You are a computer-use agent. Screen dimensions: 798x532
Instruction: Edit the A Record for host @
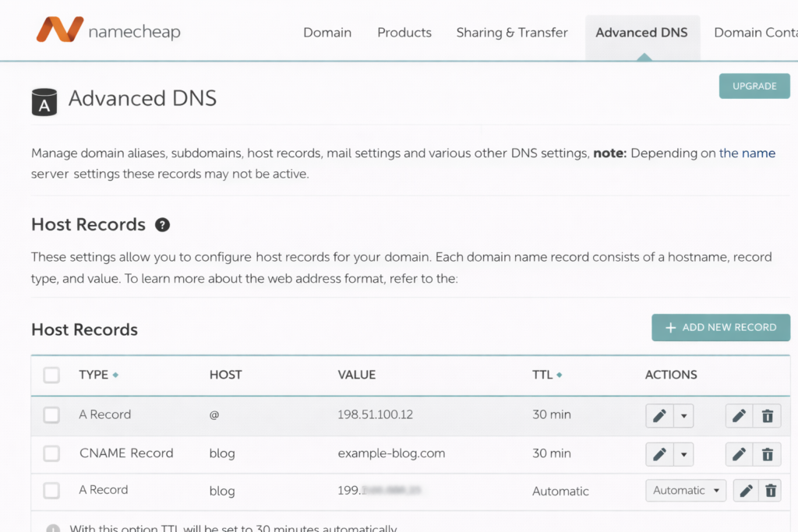(x=738, y=414)
